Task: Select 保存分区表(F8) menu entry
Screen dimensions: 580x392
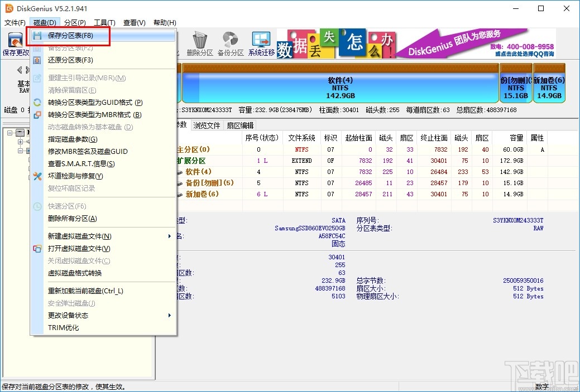Action: 70,36
